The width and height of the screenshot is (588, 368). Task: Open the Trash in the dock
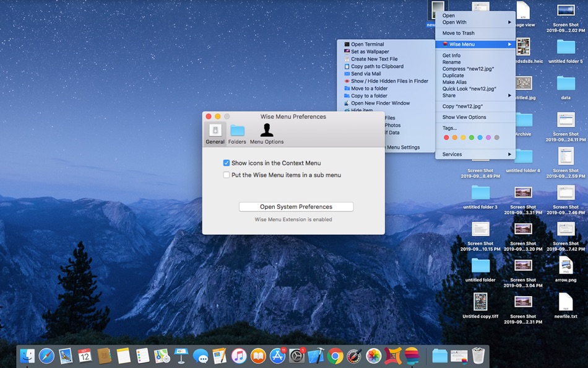pos(478,356)
